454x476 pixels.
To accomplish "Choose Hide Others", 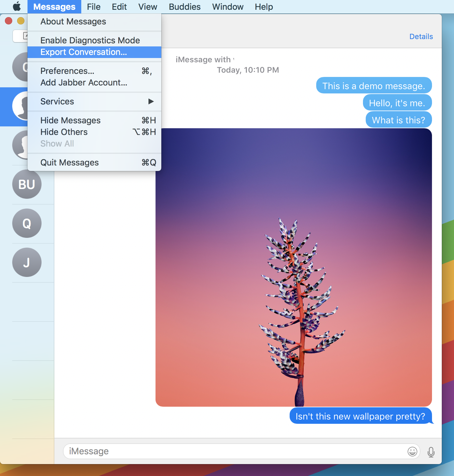I will pyautogui.click(x=94, y=132).
